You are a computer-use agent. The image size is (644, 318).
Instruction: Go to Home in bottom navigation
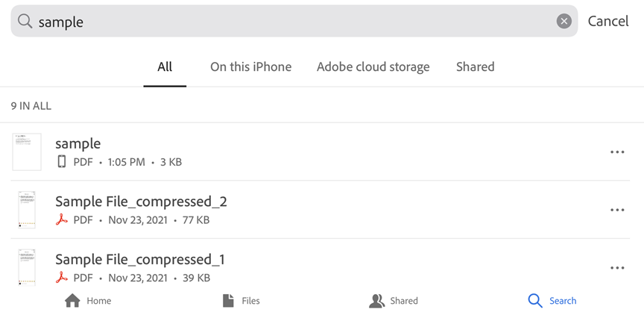click(x=88, y=301)
